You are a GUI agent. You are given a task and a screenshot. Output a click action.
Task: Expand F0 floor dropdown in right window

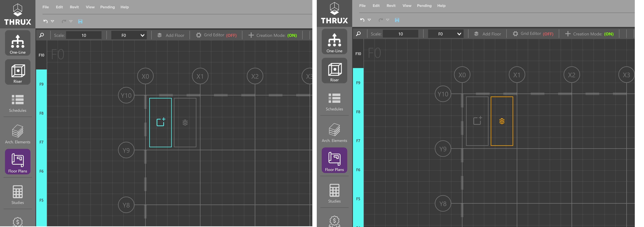pos(446,34)
